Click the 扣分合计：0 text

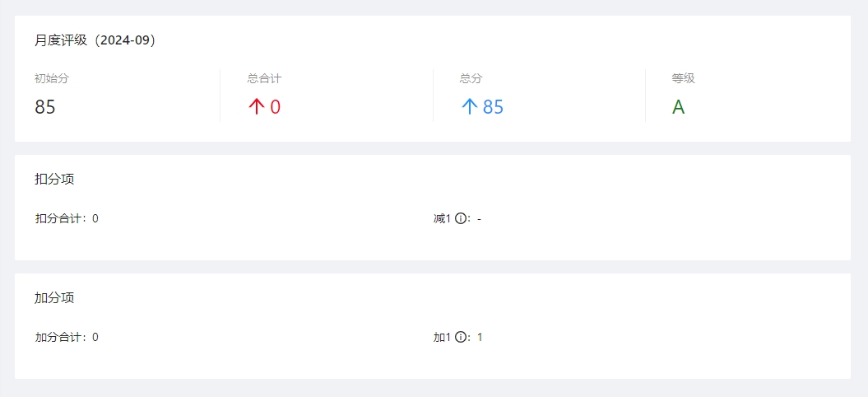pos(67,219)
